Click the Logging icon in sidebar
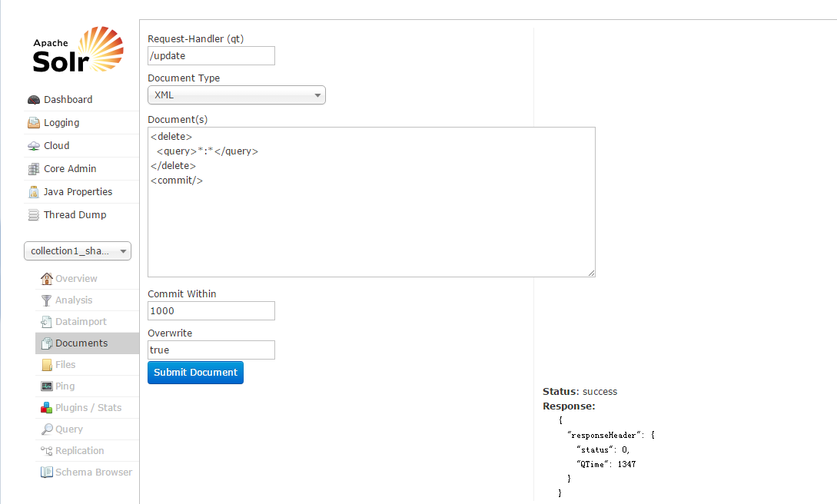 click(x=34, y=123)
